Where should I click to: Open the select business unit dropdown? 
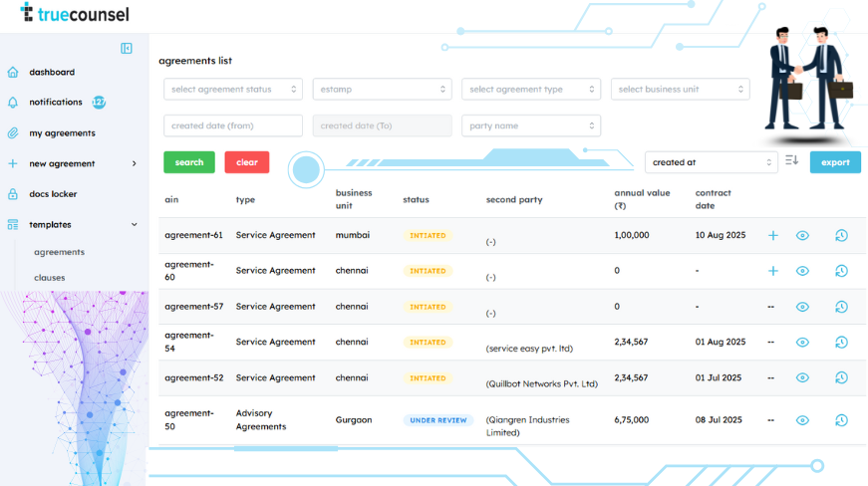coord(680,90)
